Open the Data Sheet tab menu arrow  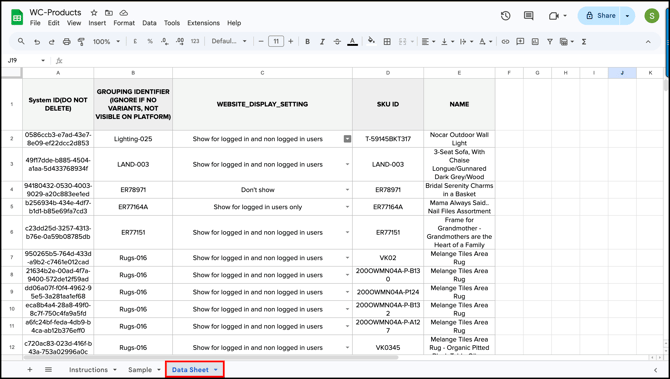[x=216, y=370]
